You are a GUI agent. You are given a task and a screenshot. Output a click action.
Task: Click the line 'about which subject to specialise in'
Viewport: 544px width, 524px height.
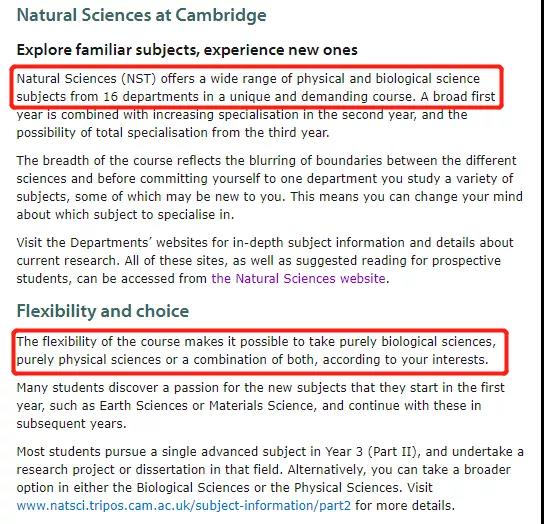coord(125,215)
